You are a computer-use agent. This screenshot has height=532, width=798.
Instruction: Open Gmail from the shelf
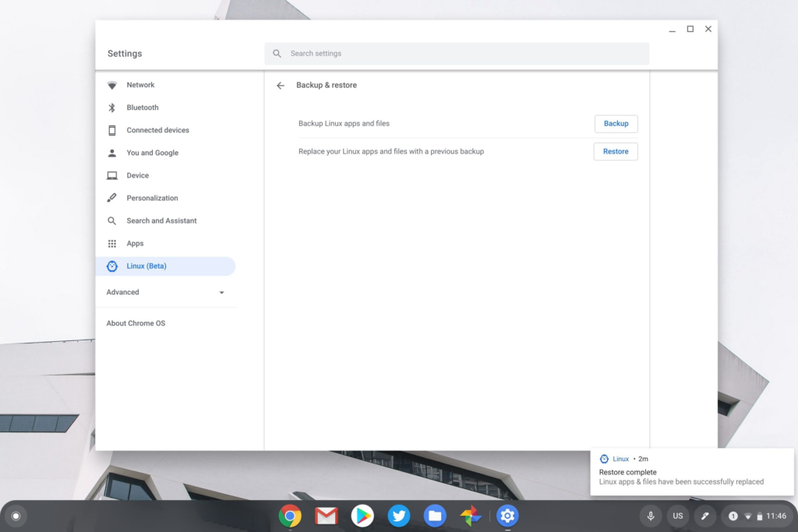click(x=327, y=516)
